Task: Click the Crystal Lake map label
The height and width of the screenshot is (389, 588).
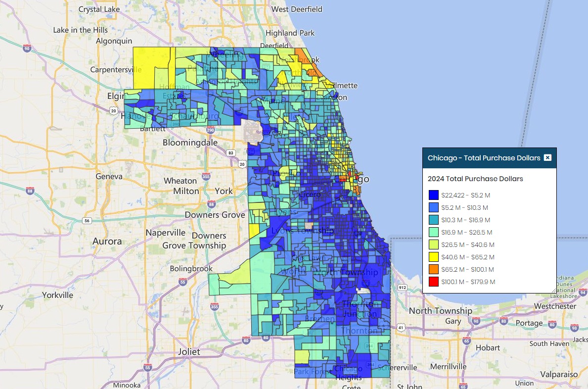Action: click(99, 9)
